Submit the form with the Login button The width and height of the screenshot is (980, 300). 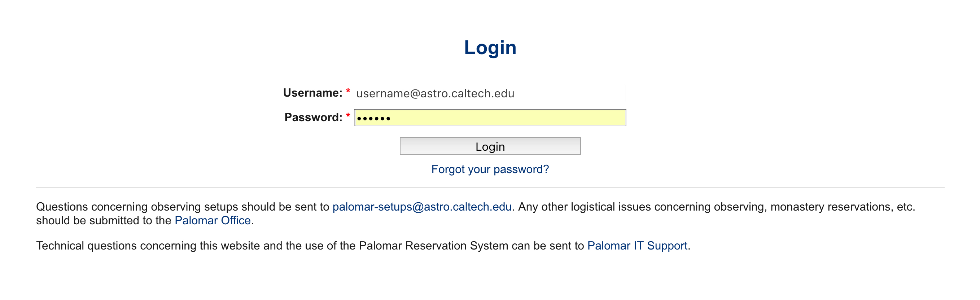(490, 146)
